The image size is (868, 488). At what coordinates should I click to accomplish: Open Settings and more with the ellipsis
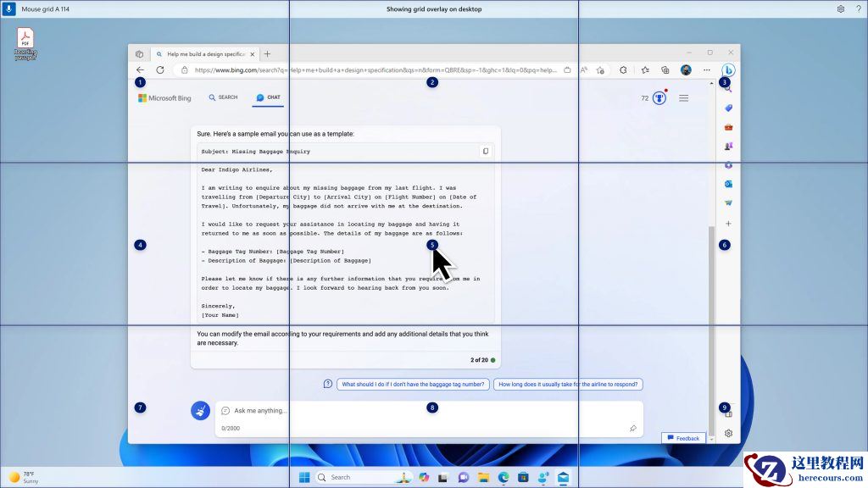point(707,69)
